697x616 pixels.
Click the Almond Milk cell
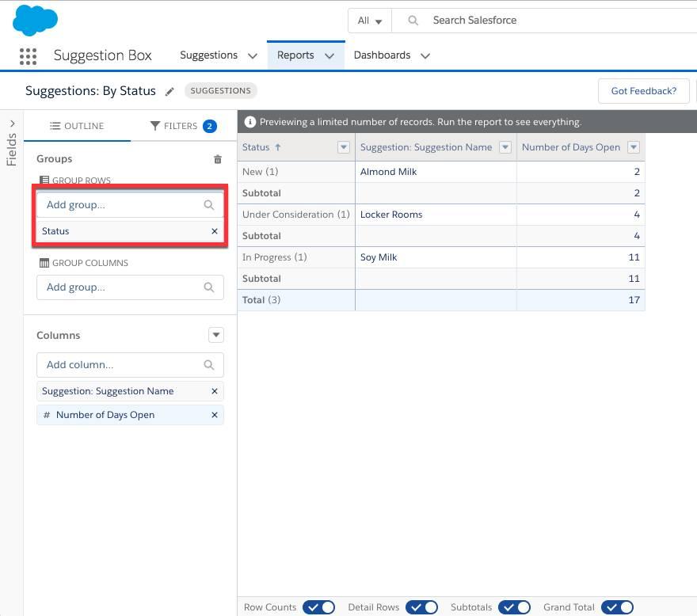436,172
